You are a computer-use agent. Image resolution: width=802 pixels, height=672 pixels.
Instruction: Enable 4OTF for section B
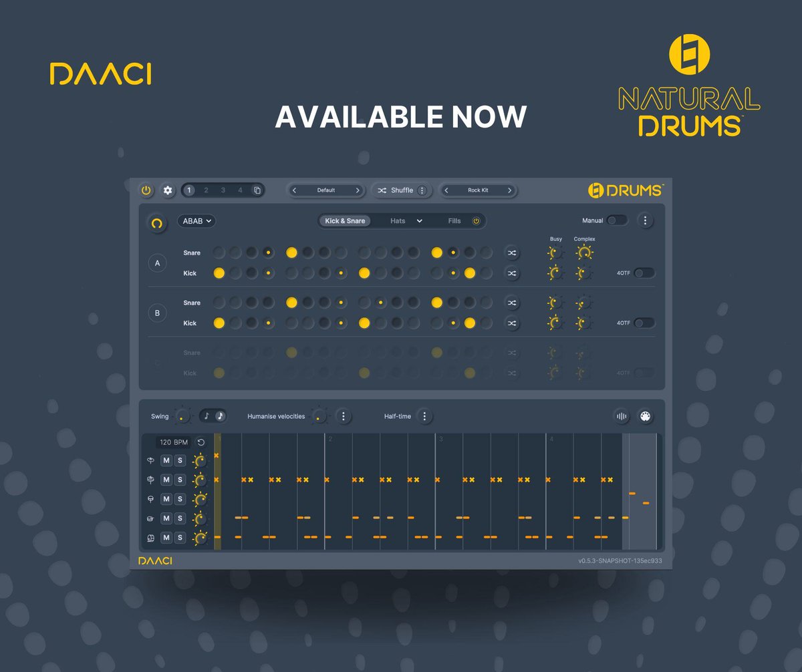coord(644,323)
